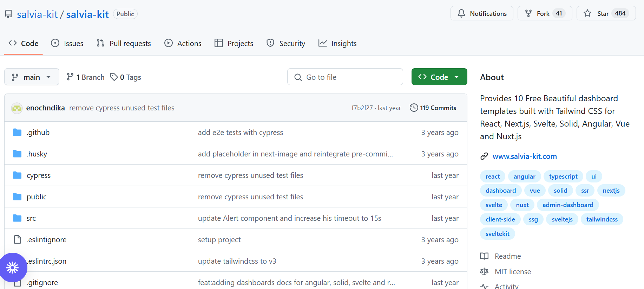
Task: View the 119 Commits history
Action: [433, 108]
